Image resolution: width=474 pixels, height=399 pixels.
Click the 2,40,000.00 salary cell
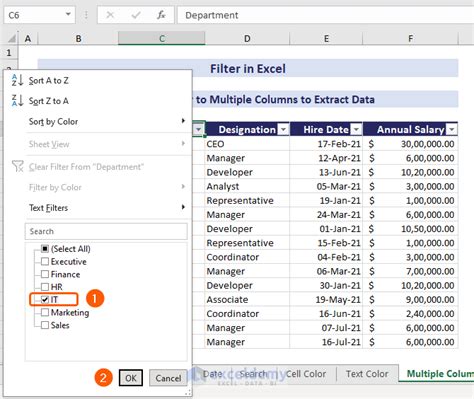click(x=410, y=314)
